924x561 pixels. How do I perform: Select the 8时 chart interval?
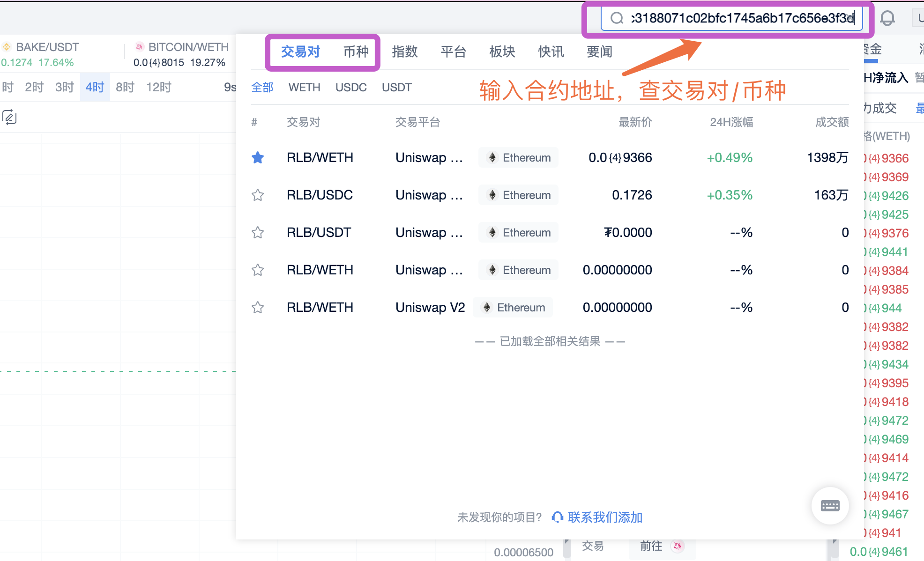(125, 87)
